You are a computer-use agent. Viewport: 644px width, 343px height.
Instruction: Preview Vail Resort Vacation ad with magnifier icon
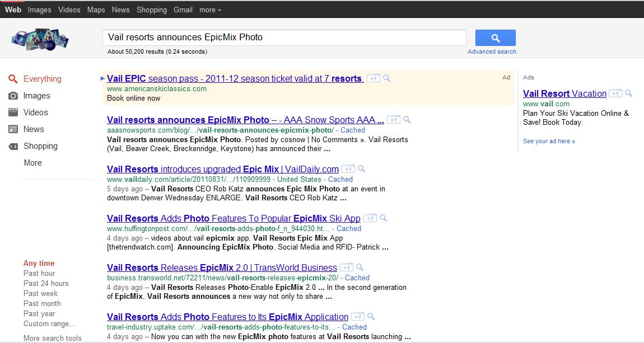[x=628, y=93]
